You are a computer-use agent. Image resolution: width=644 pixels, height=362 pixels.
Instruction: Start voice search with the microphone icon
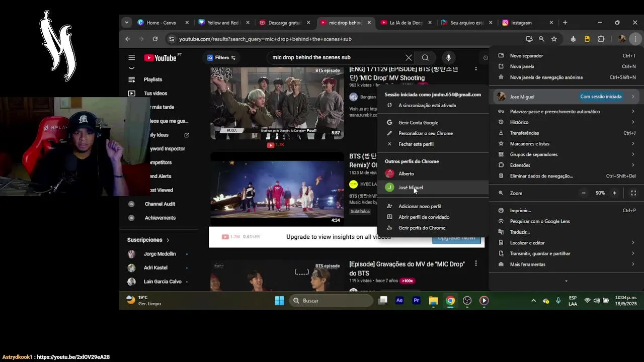click(448, 58)
